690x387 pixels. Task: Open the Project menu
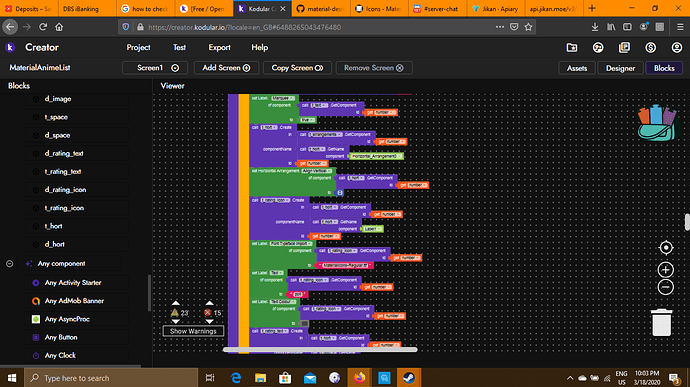(x=138, y=48)
